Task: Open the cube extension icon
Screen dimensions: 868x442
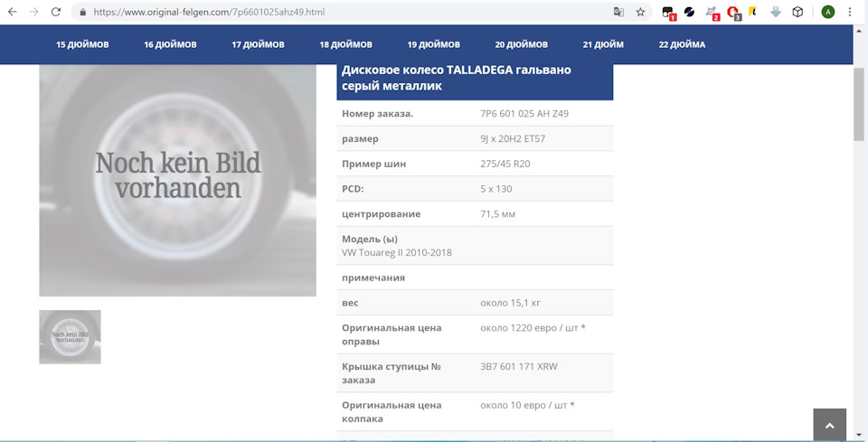Action: (797, 12)
